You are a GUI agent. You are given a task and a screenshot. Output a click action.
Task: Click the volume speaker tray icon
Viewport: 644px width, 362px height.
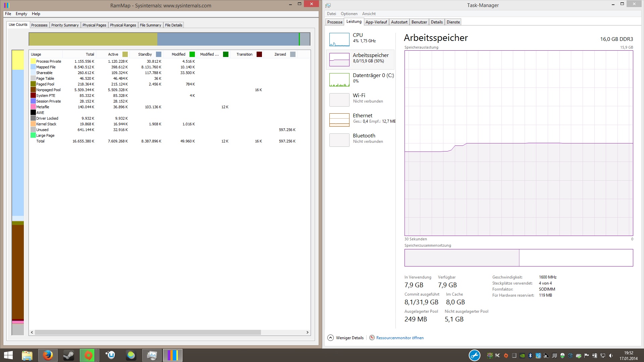pos(611,356)
